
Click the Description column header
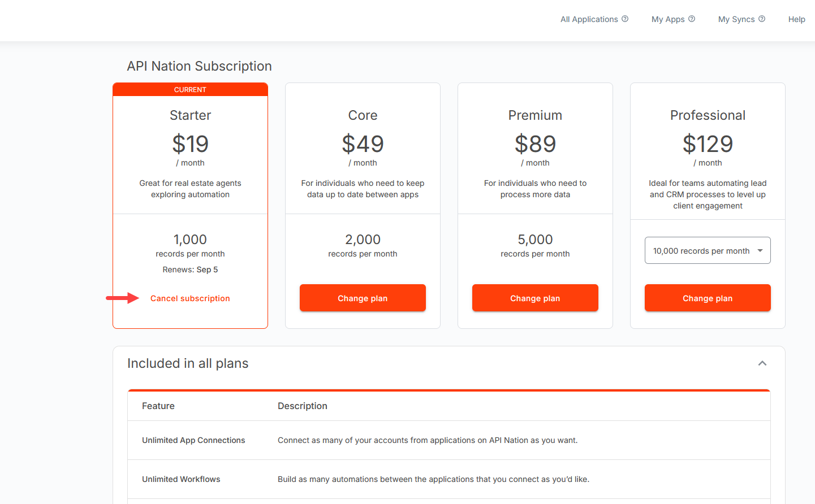(x=302, y=406)
